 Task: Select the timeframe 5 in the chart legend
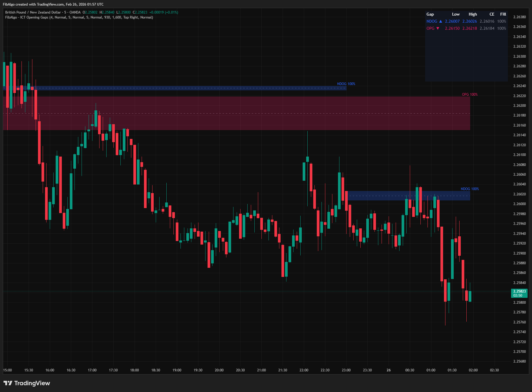coord(65,12)
